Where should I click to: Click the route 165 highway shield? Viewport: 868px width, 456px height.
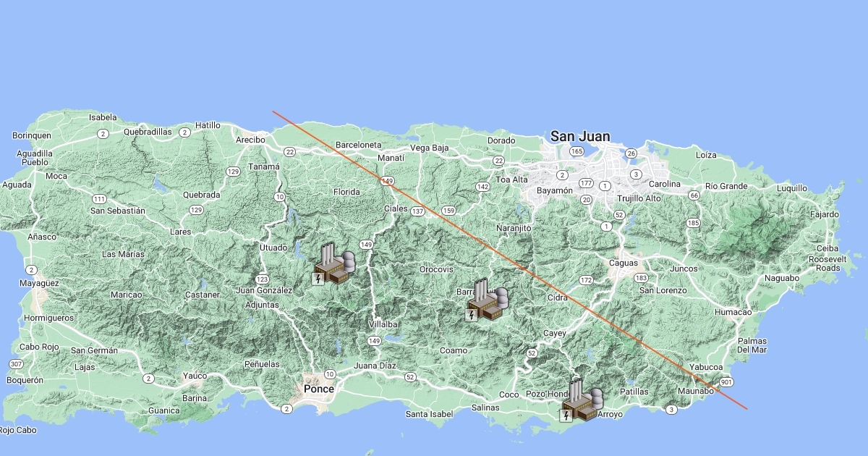point(576,151)
